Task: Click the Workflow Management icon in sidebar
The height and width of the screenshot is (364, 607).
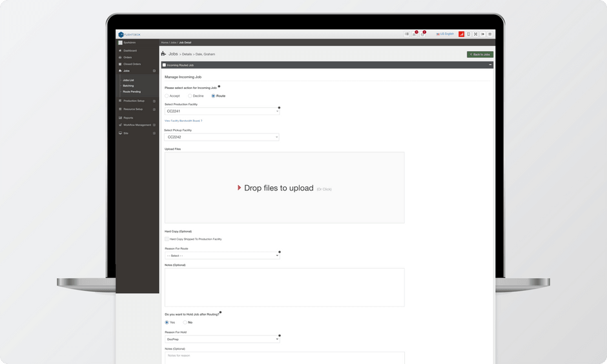Action: tap(120, 125)
